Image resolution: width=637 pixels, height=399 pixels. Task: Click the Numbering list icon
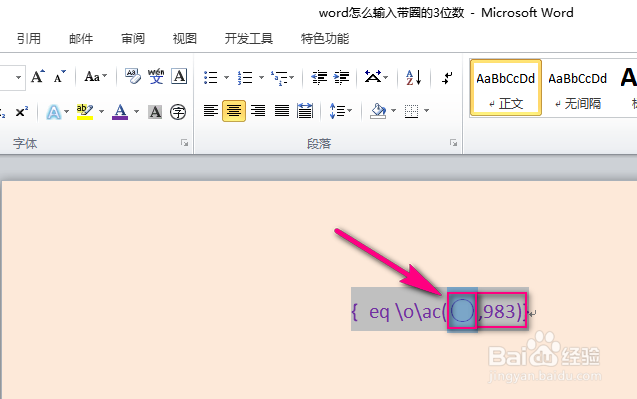[245, 77]
